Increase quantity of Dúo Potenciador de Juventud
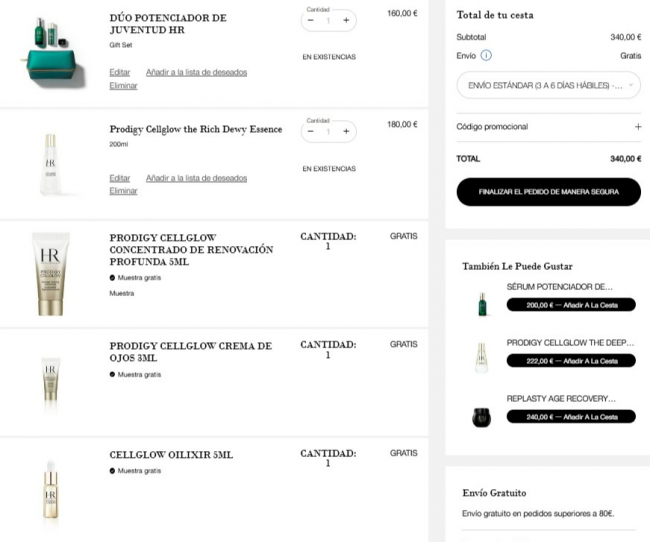Viewport: 650px width, 542px height. pyautogui.click(x=346, y=20)
